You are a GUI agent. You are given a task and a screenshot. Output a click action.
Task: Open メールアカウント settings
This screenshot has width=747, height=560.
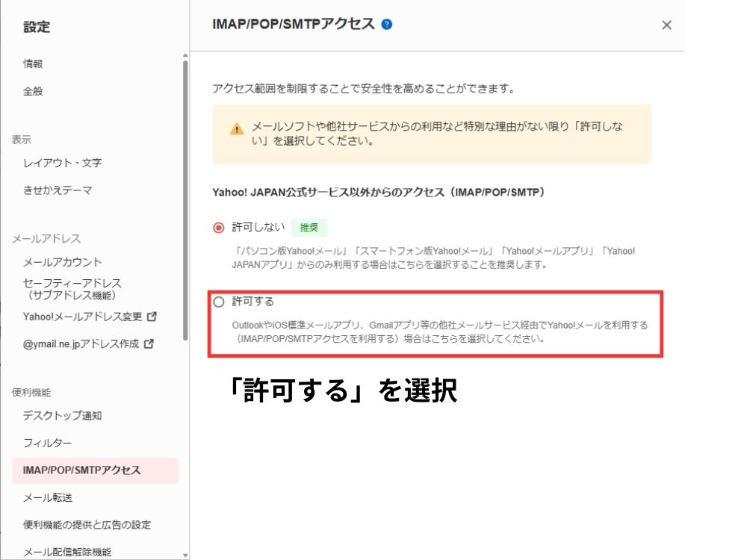click(x=62, y=262)
